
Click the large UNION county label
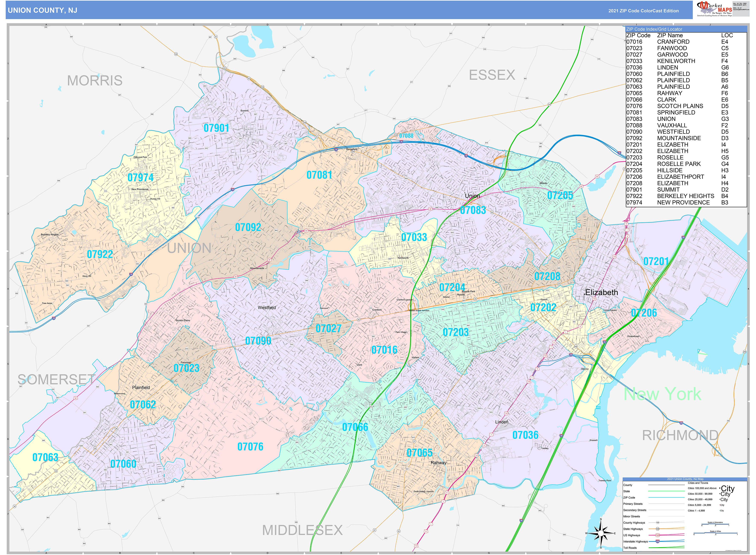[x=189, y=248]
